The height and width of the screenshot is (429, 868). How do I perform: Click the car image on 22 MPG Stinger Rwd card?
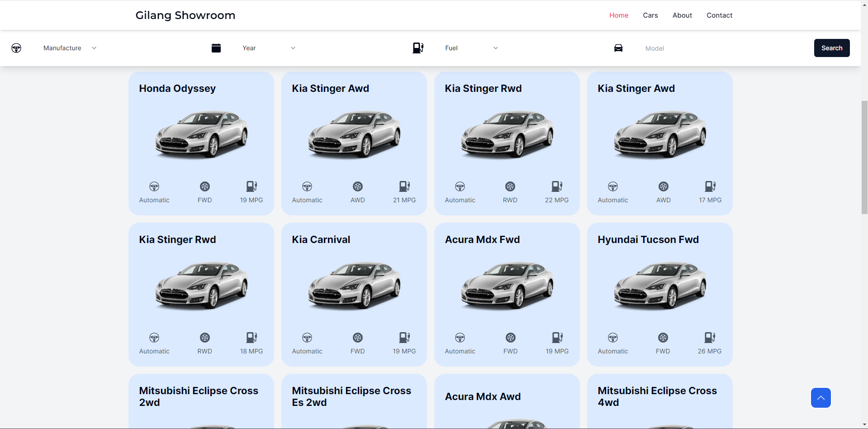pyautogui.click(x=507, y=134)
